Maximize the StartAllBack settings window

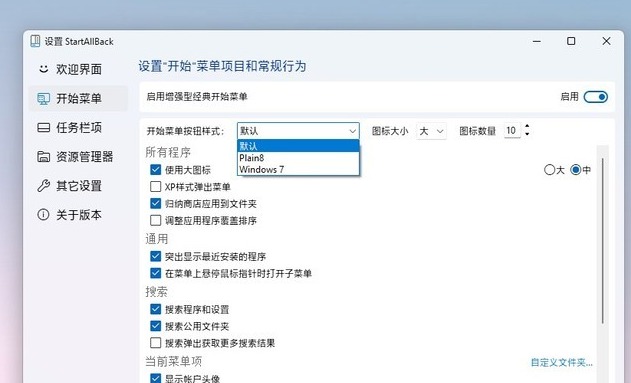tap(571, 41)
